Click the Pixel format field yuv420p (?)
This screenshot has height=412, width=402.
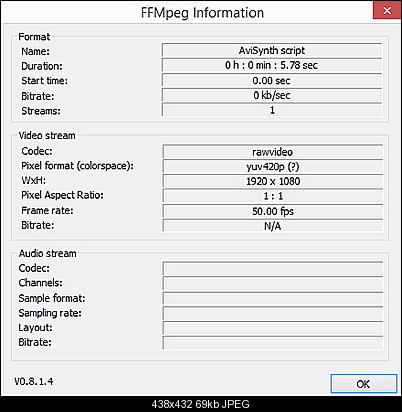(x=273, y=167)
